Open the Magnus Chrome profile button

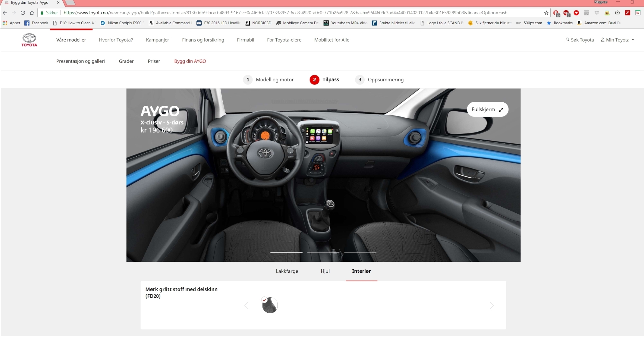(601, 2)
